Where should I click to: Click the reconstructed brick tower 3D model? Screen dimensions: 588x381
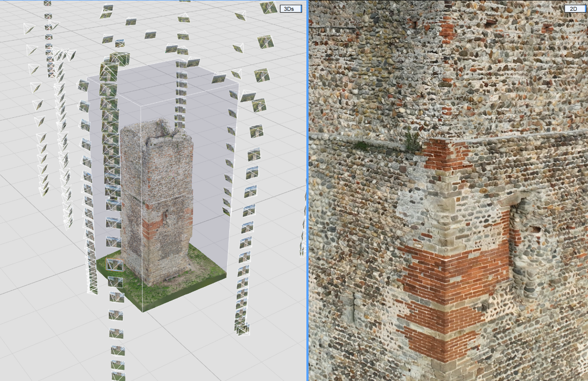click(x=156, y=202)
